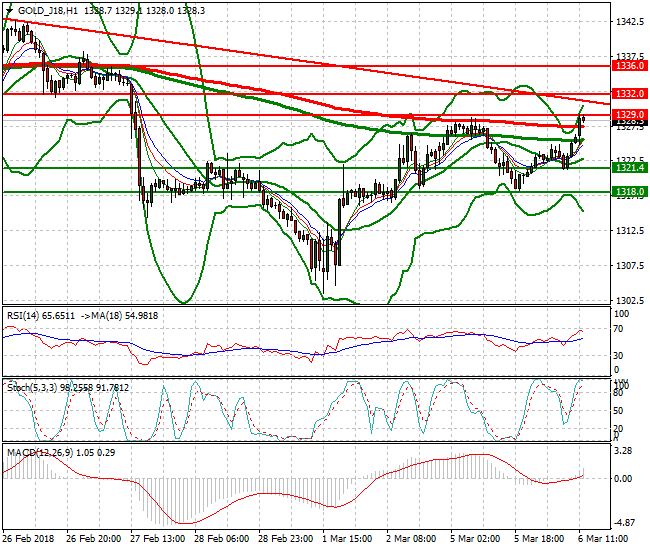The height and width of the screenshot is (550, 650).
Task: Click the RSI(14) 65.6511 indicator label
Action: coord(41,316)
